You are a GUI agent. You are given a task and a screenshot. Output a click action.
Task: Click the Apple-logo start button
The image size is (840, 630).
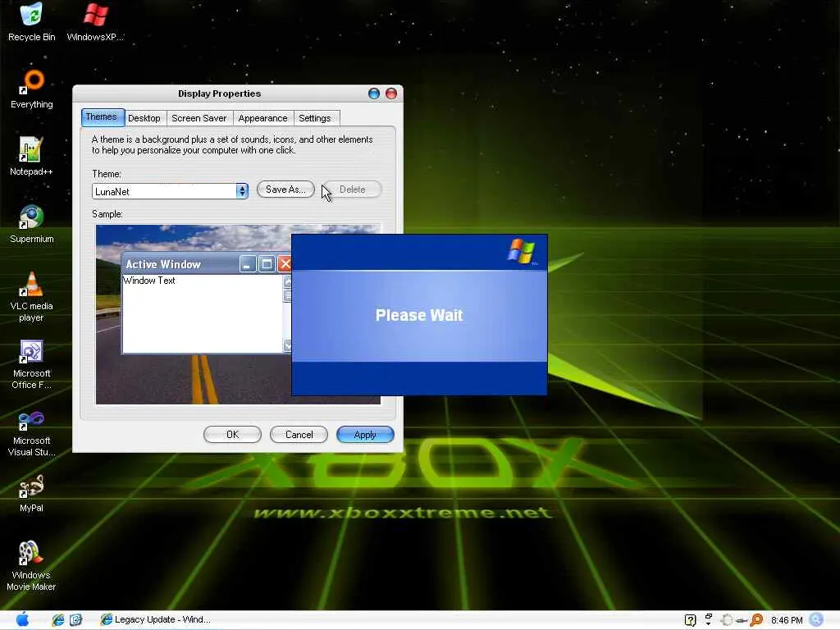coord(22,619)
